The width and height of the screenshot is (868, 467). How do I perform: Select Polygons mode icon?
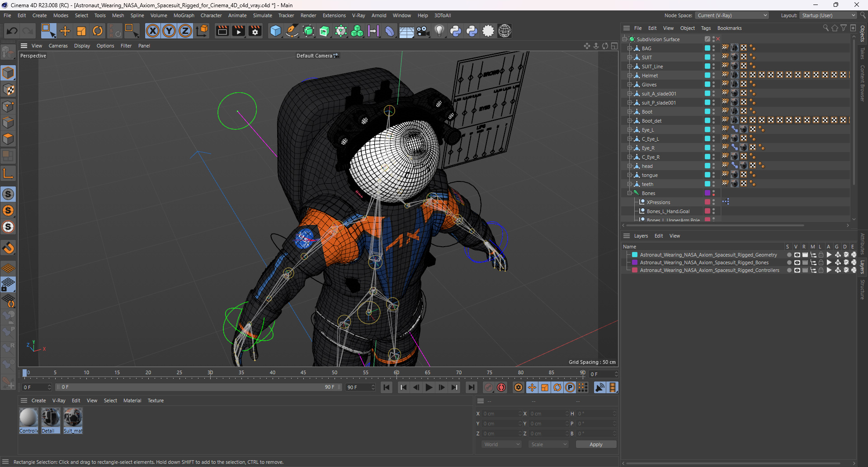(x=8, y=139)
